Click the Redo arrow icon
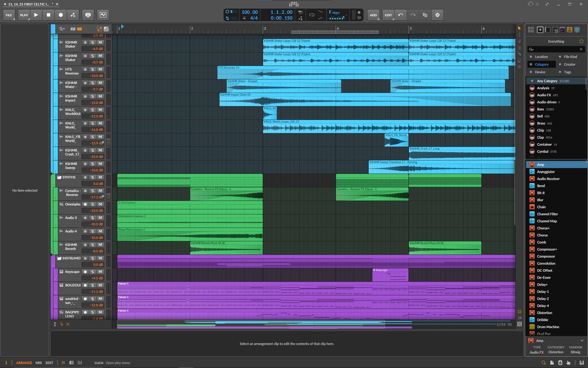Image resolution: width=588 pixels, height=368 pixels. pyautogui.click(x=413, y=15)
